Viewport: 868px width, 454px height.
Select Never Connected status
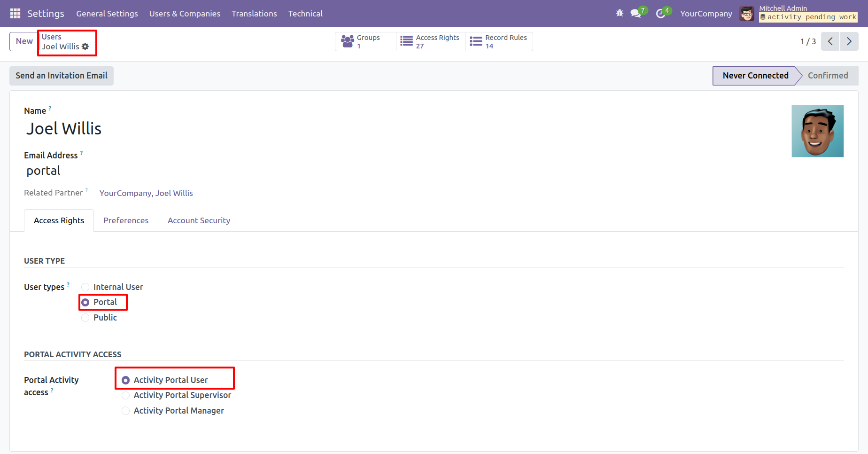point(755,76)
